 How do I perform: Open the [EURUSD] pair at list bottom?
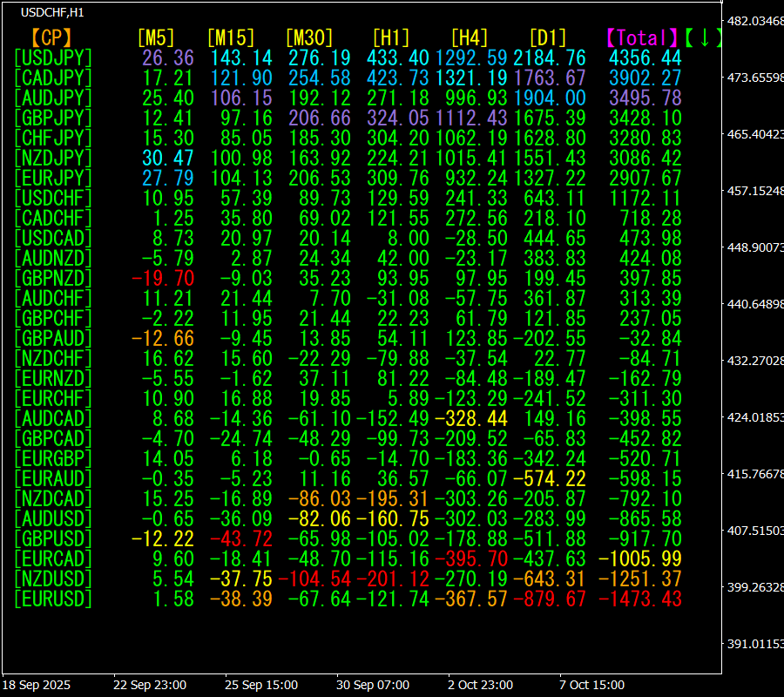53,599
